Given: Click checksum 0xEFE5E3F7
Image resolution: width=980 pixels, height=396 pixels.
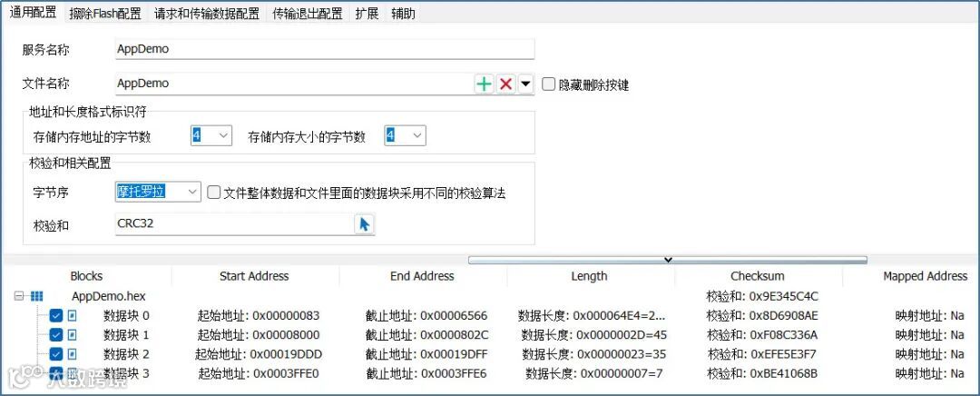Looking at the screenshot, I should (762, 355).
